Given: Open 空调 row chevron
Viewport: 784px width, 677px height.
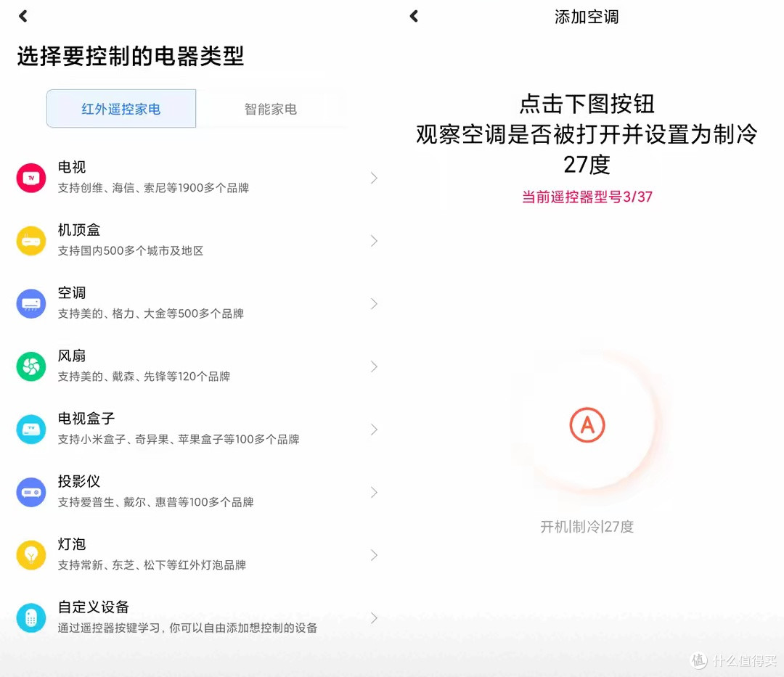Looking at the screenshot, I should 374,304.
